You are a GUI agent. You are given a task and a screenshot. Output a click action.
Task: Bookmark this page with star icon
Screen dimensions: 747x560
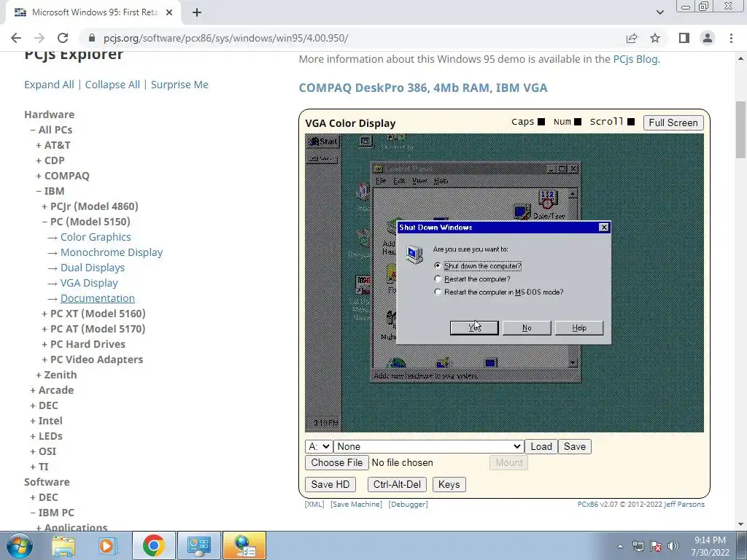pos(655,38)
